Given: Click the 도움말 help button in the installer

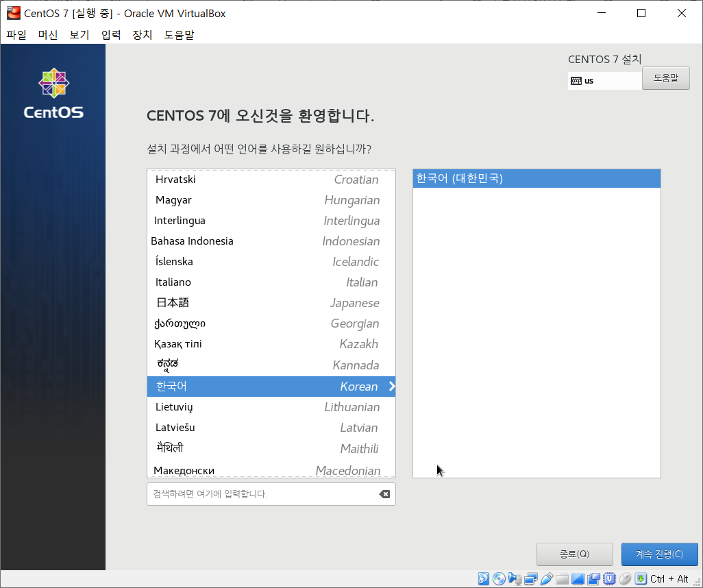Looking at the screenshot, I should (x=666, y=78).
